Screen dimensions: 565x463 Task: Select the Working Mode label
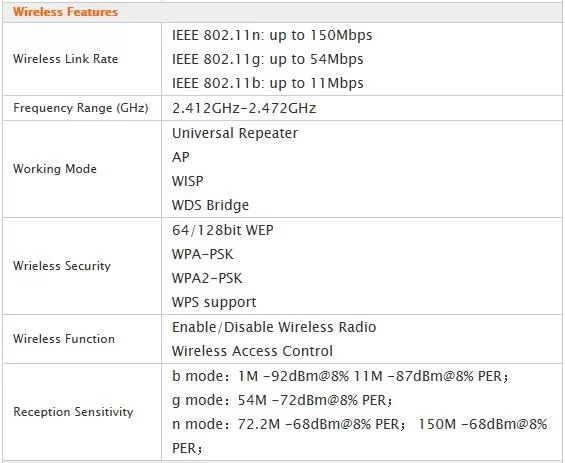click(55, 169)
